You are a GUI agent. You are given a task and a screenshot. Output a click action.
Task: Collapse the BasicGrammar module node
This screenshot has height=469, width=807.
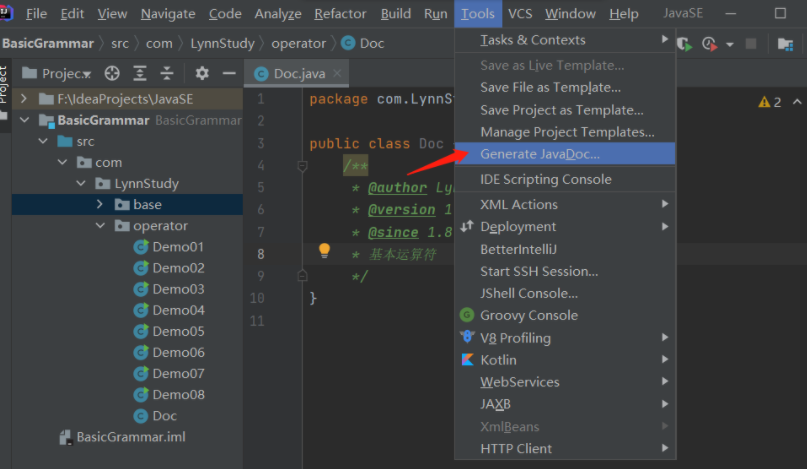(24, 120)
